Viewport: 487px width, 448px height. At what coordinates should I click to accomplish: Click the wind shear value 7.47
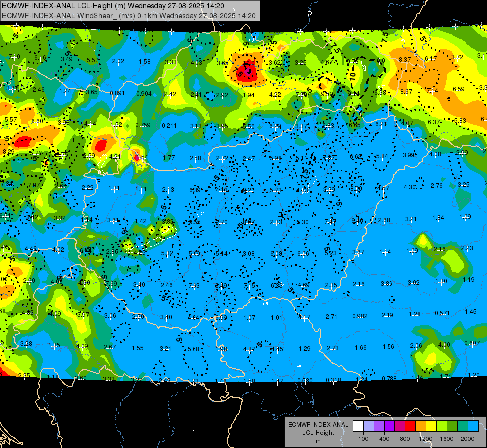tap(330, 221)
